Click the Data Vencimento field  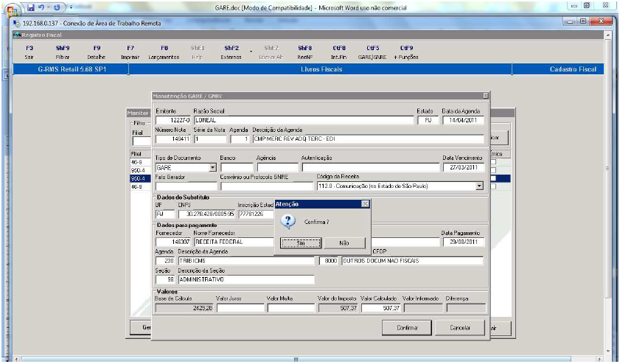click(464, 167)
